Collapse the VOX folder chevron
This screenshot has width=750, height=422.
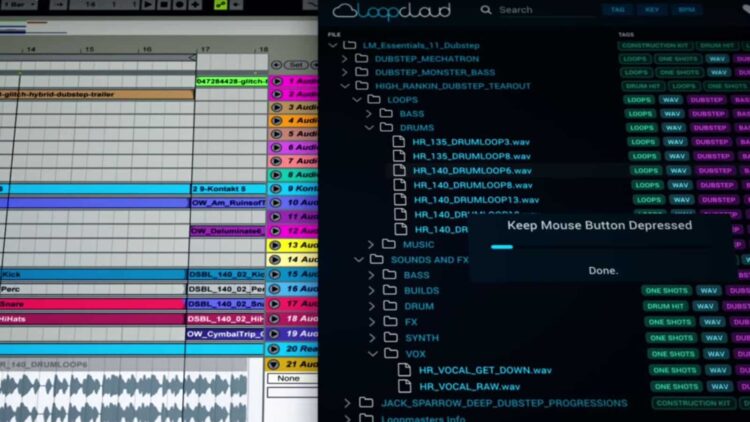[373, 354]
